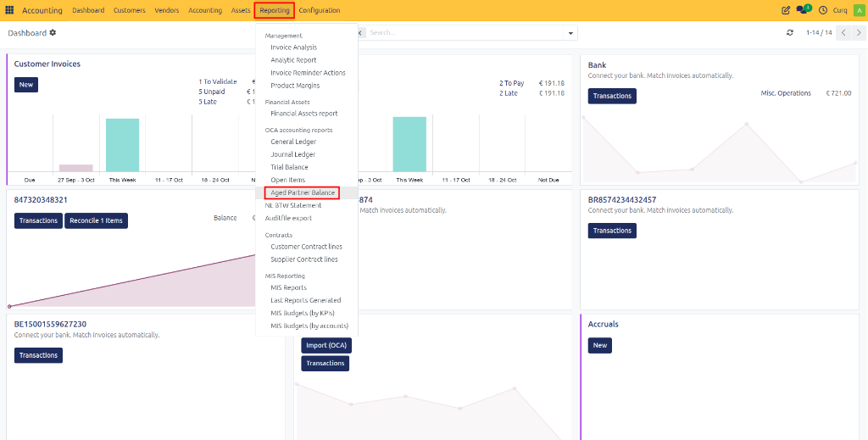The image size is (868, 440).
Task: Open Customer Contract lines
Action: [307, 247]
